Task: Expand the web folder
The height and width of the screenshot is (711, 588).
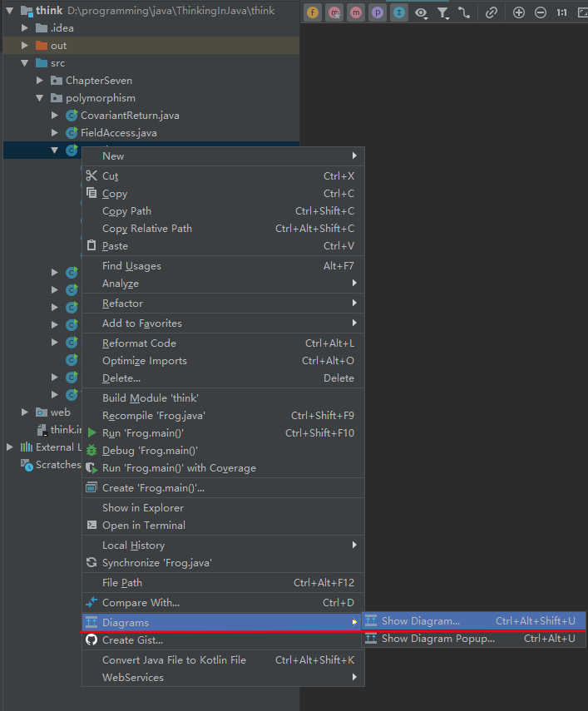Action: 25,412
